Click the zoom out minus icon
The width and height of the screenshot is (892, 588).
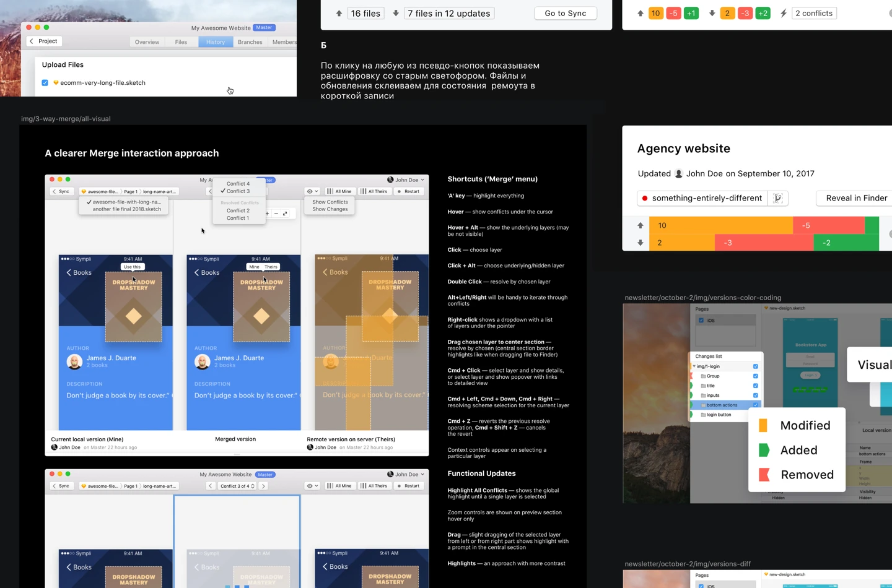click(x=276, y=214)
